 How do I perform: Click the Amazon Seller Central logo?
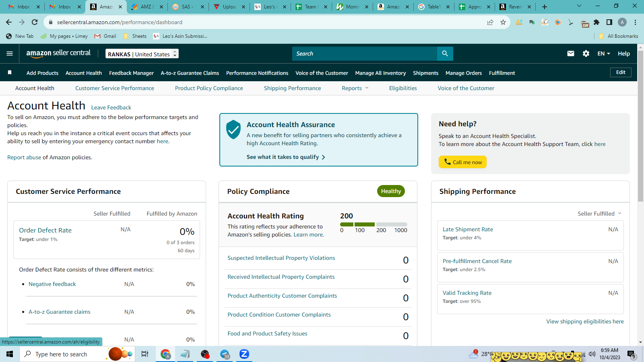pyautogui.click(x=58, y=53)
